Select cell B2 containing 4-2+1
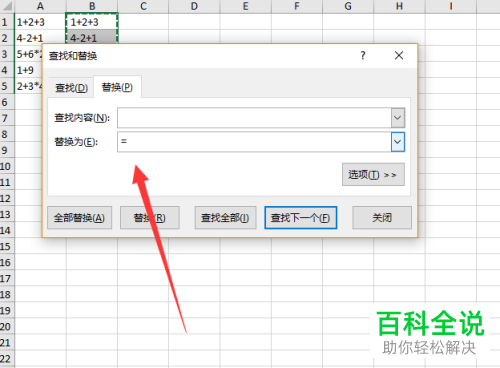500x368 pixels. click(92, 37)
